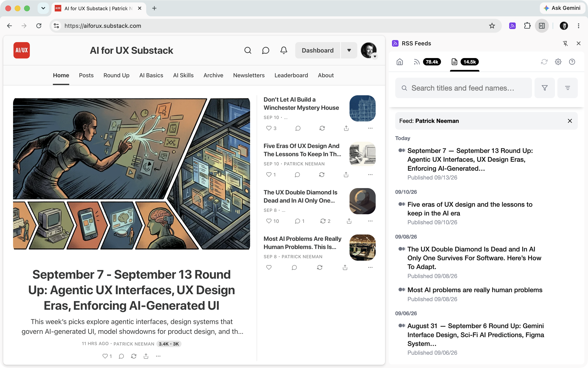
Task: Click the Dashboard button
Action: pyautogui.click(x=317, y=50)
